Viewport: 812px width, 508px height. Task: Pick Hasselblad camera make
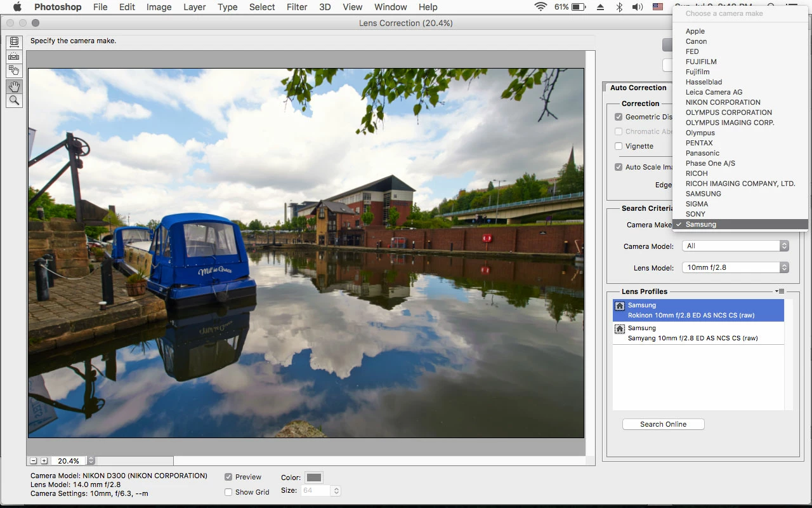740,82
